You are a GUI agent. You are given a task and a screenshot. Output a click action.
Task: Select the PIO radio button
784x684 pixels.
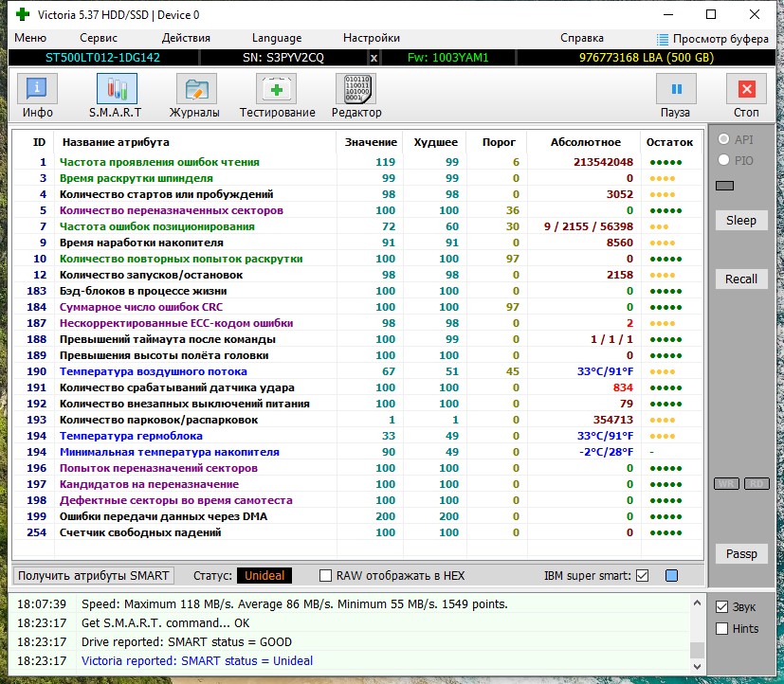723,160
